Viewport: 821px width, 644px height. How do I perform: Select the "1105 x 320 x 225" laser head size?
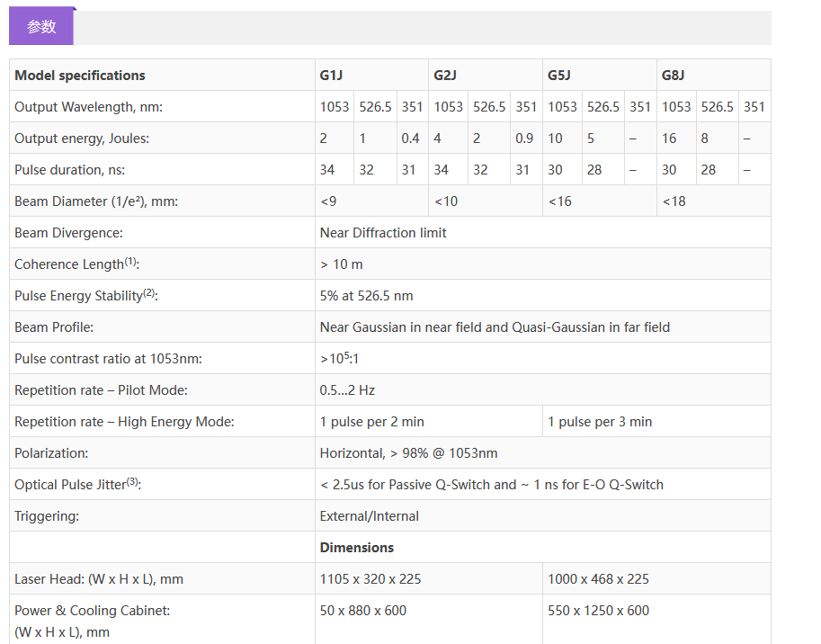pos(370,579)
